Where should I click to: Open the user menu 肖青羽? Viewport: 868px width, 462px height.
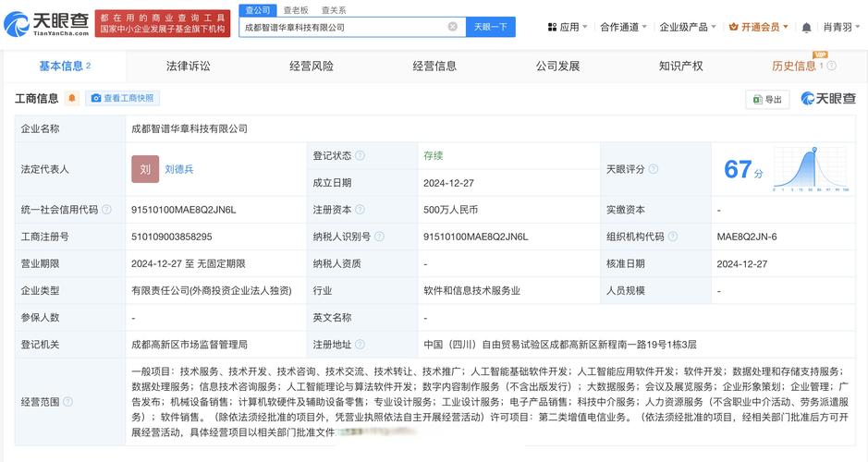coord(841,27)
